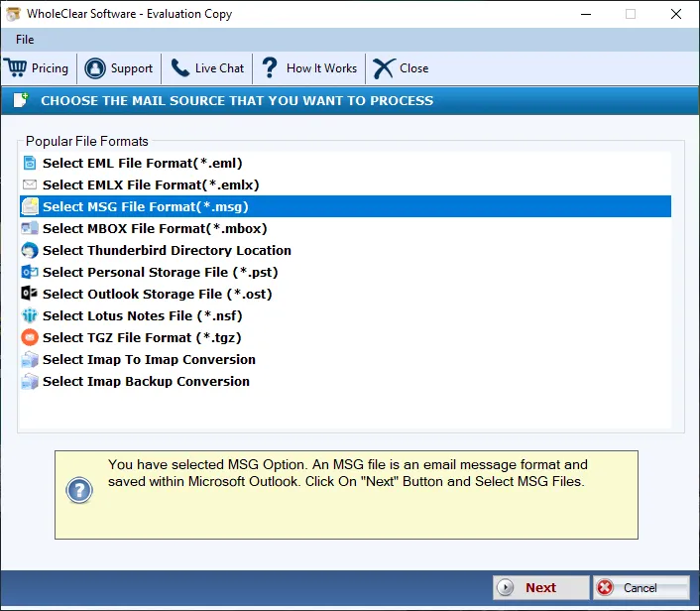Click the EML file format icon
The image size is (700, 611).
[30, 163]
